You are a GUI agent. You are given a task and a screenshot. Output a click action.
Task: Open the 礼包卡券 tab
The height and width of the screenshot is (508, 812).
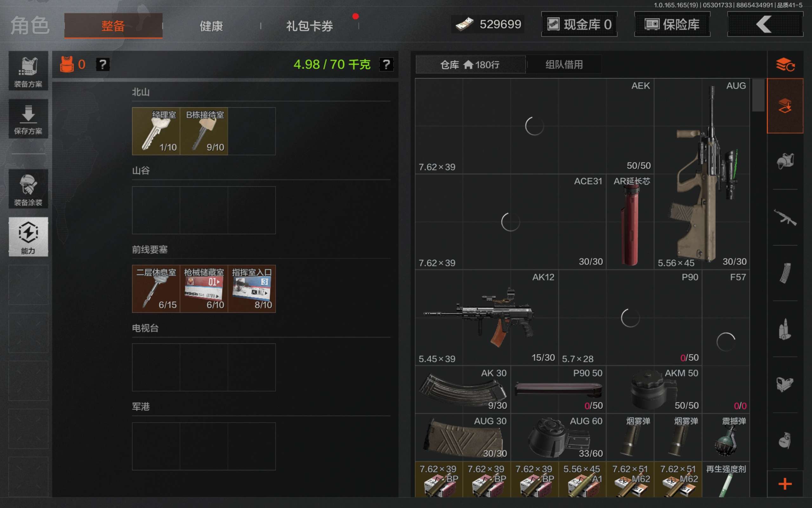[309, 26]
